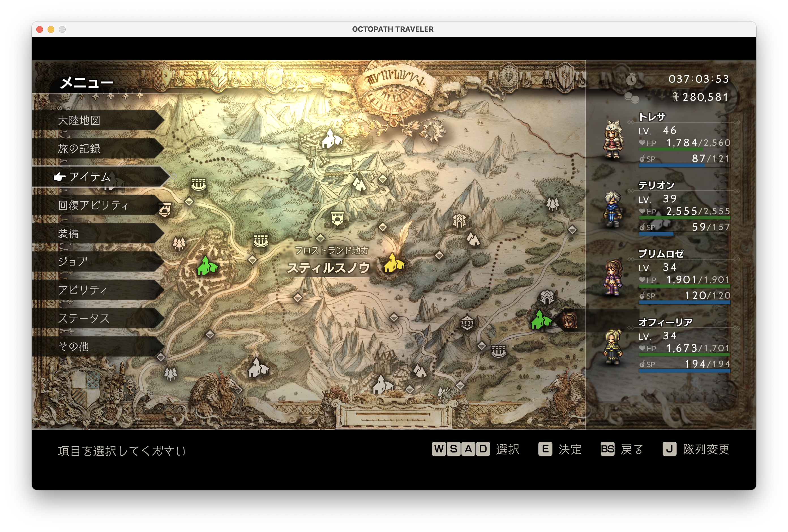The image size is (788, 532).
Task: Click the money coins icon
Action: (x=631, y=98)
